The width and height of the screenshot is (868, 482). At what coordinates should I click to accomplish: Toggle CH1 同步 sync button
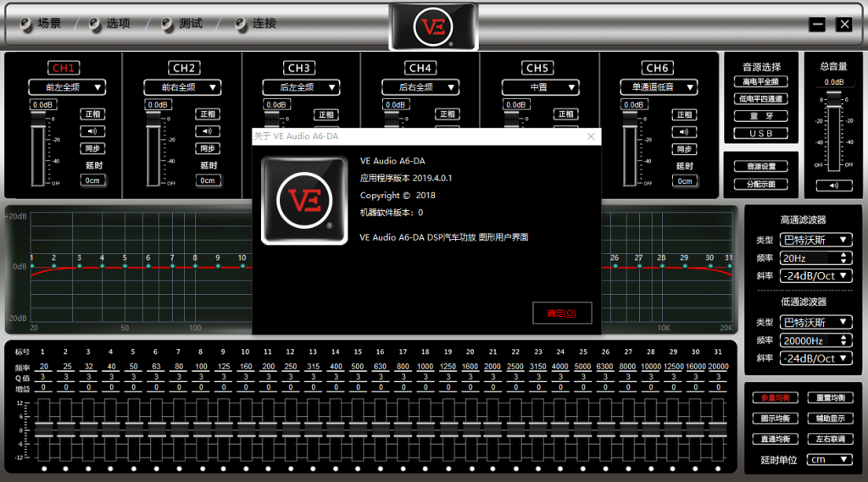[92, 148]
